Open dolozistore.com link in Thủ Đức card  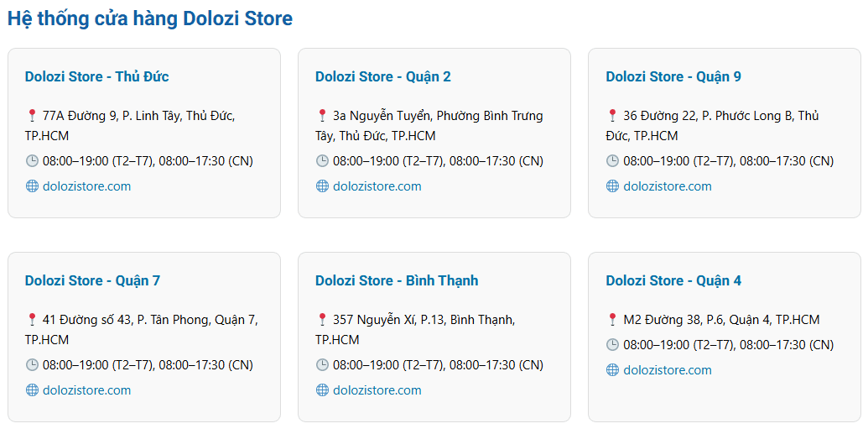click(x=87, y=186)
